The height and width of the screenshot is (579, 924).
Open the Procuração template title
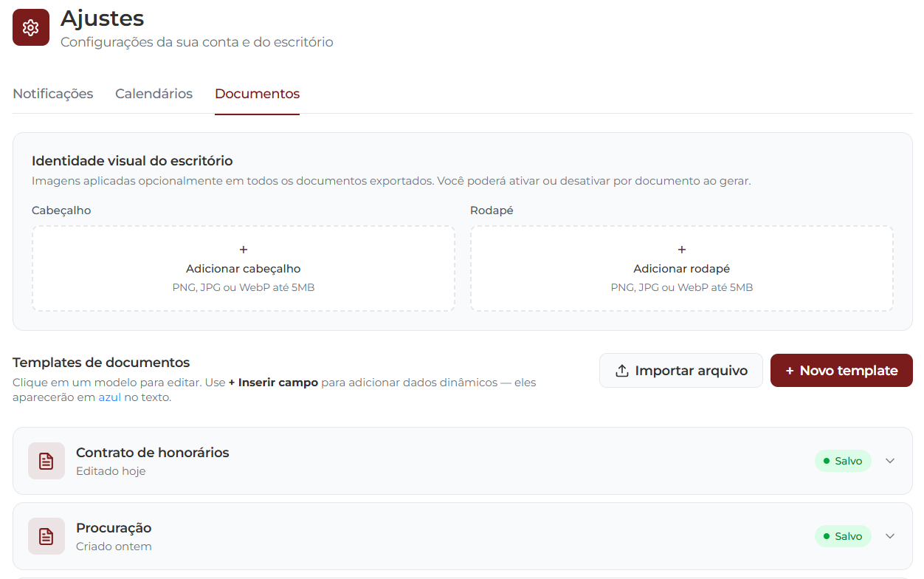pyautogui.click(x=114, y=528)
